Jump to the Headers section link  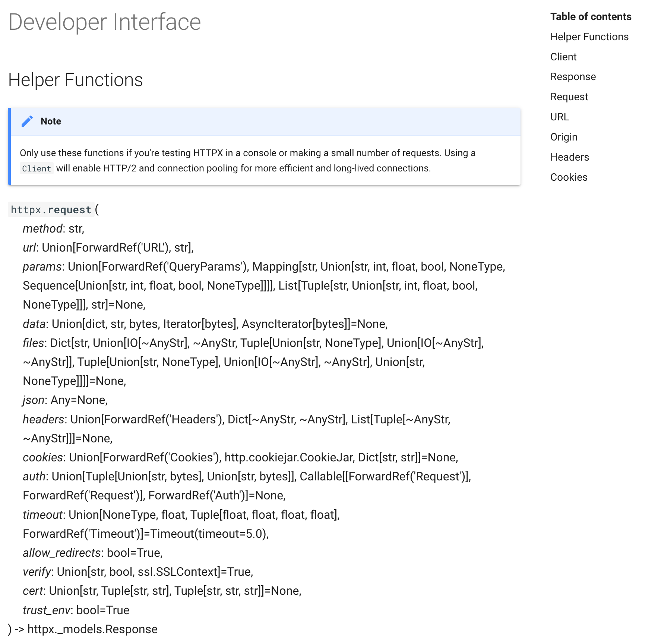click(570, 157)
